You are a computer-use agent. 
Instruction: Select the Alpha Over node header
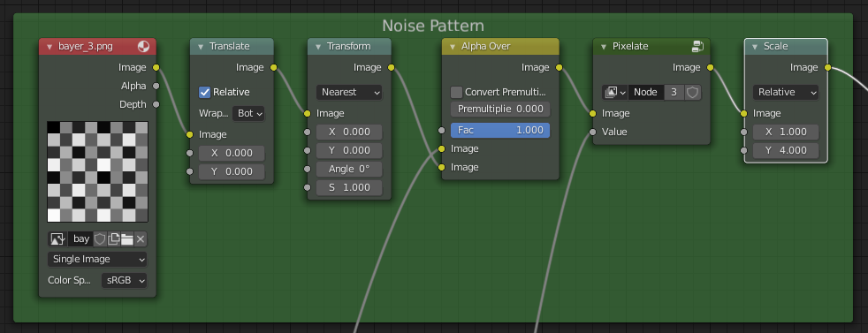[500, 47]
